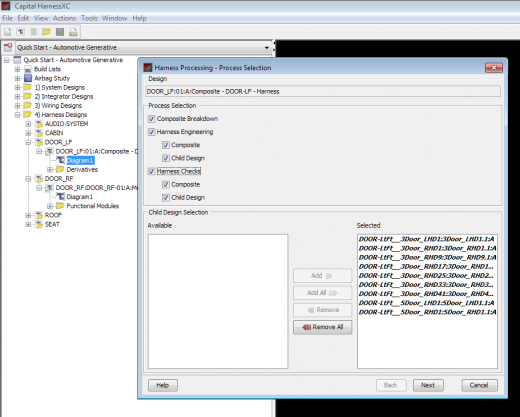520x417 pixels.
Task: Click the CABIN harness icon
Action: click(39, 133)
